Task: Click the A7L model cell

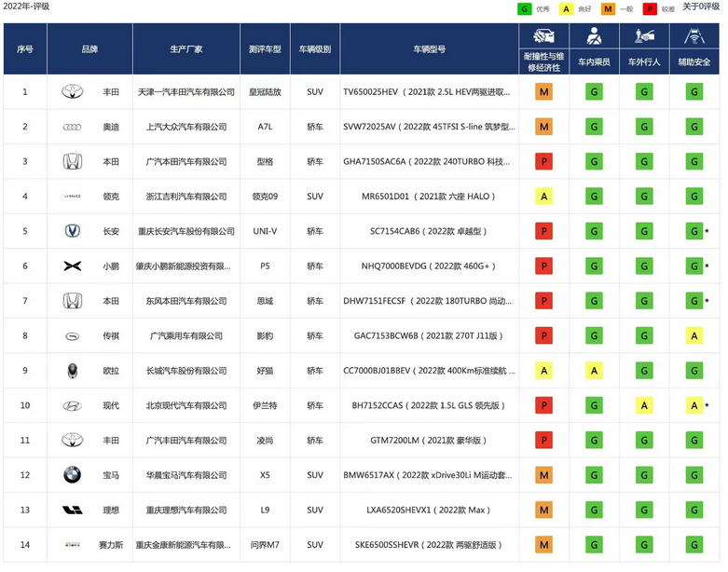Action: (265, 127)
